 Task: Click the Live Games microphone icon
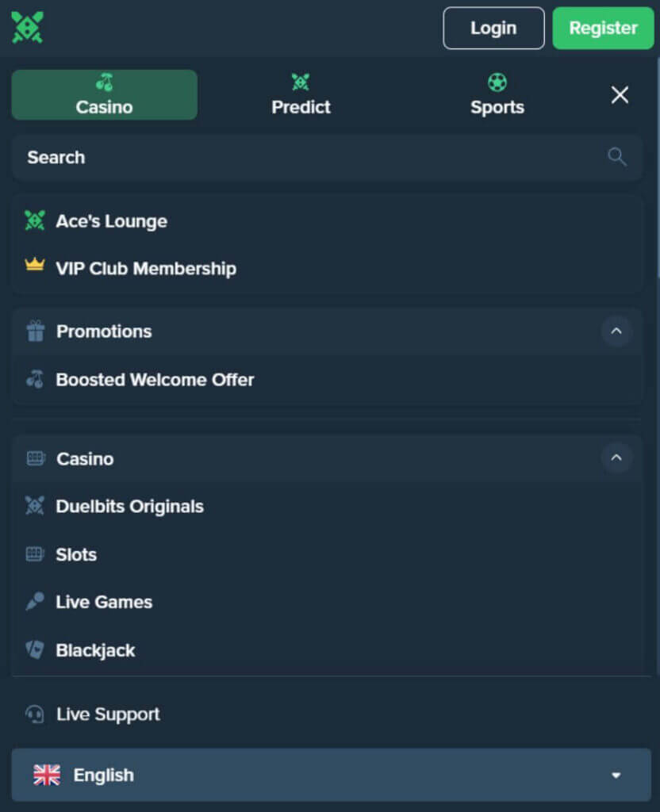point(35,602)
